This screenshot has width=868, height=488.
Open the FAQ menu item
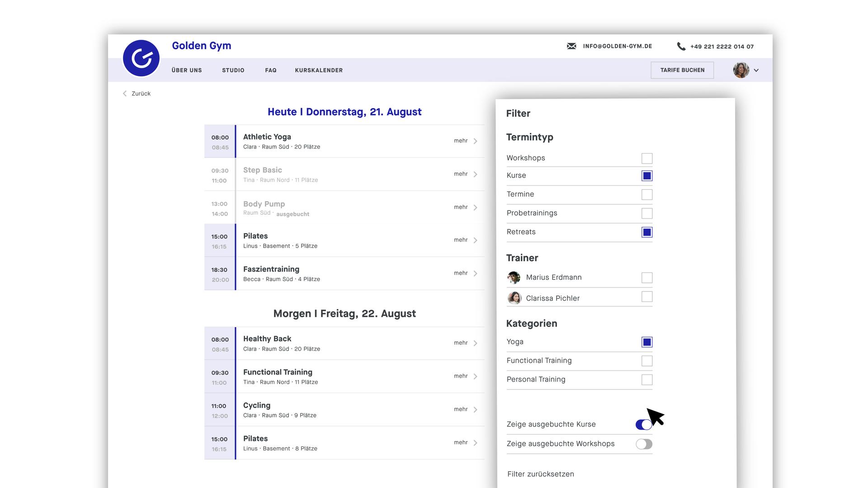click(271, 70)
